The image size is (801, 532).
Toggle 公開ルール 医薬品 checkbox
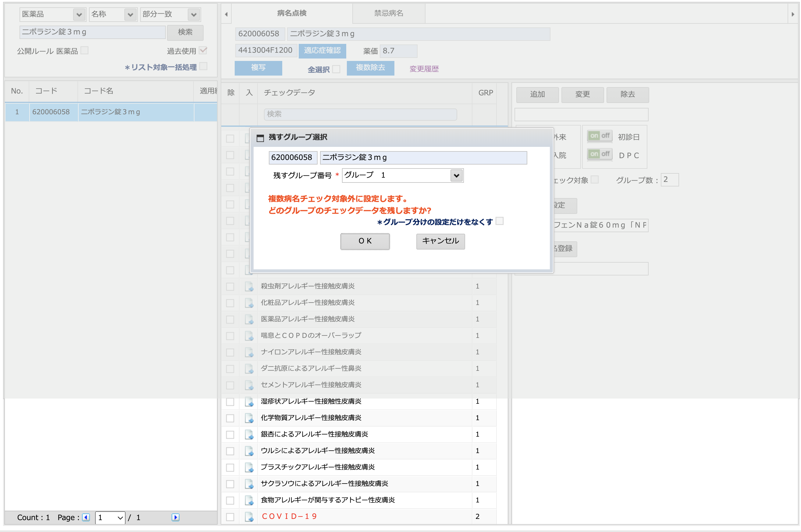[84, 51]
